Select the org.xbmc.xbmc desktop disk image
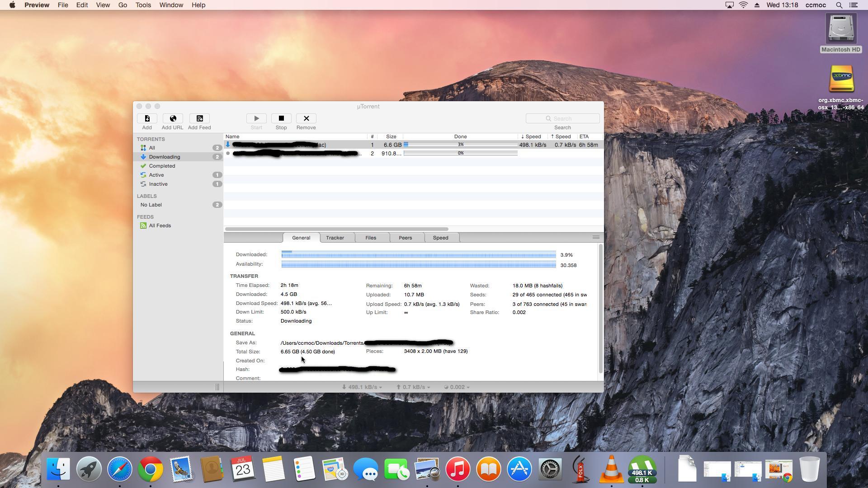This screenshot has width=868, height=488. [841, 88]
